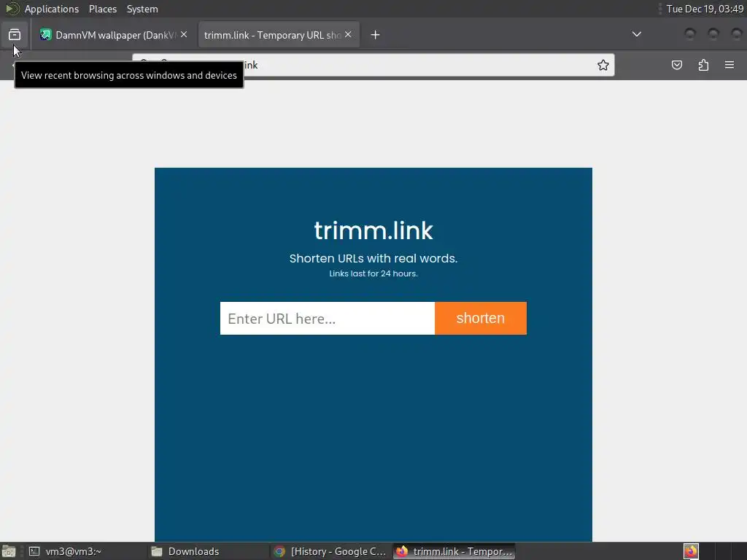This screenshot has width=747, height=560.
Task: Click Firefox icon in bottom-right tray
Action: click(691, 551)
